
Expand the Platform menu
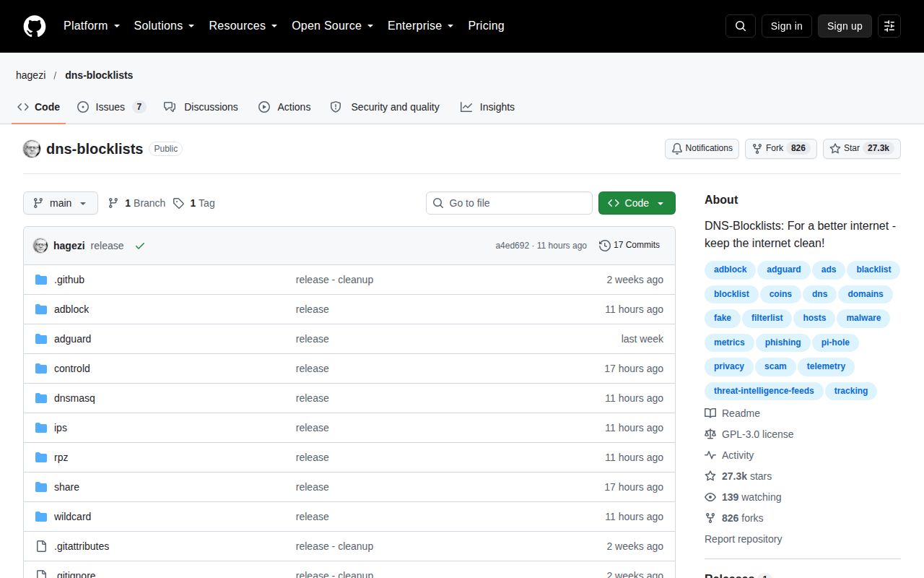[92, 26]
